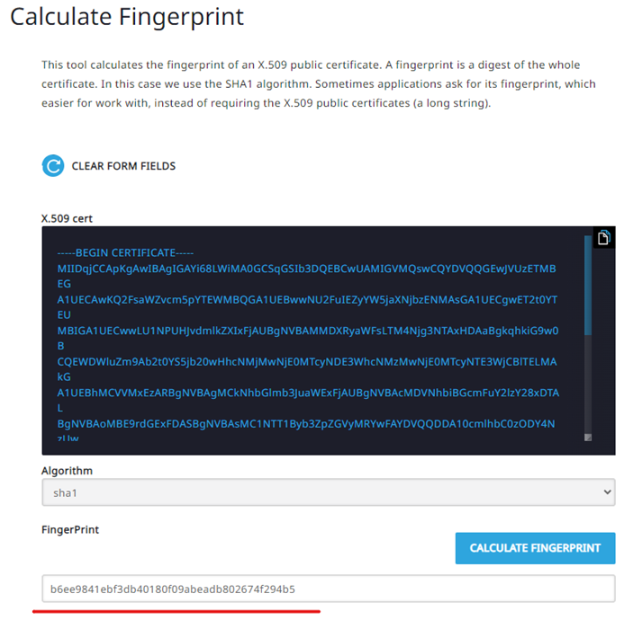Click the FingerPrint field label
Image resolution: width=637 pixels, height=618 pixels.
click(70, 530)
